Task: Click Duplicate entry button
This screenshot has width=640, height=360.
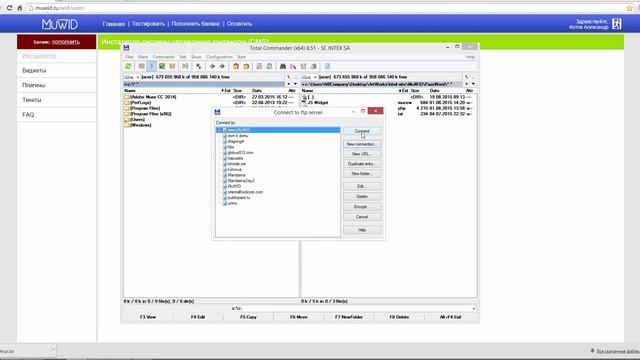Action: [x=362, y=164]
